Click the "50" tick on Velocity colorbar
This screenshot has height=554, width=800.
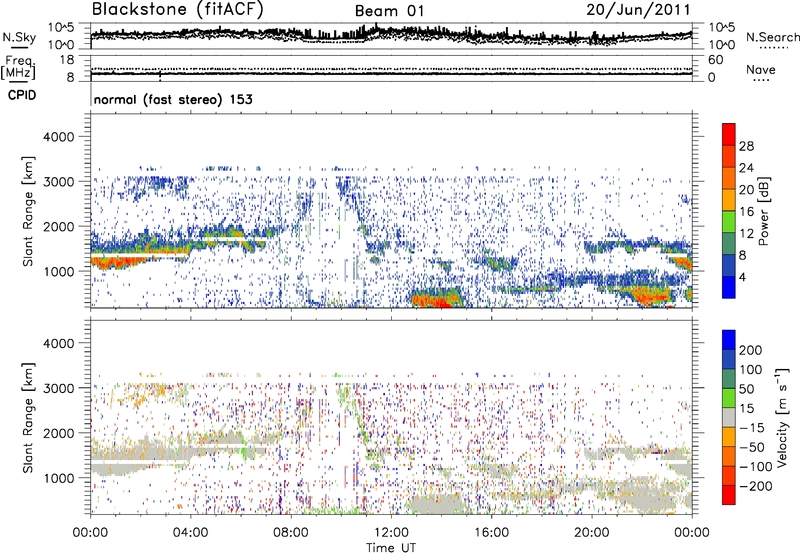coord(746,389)
